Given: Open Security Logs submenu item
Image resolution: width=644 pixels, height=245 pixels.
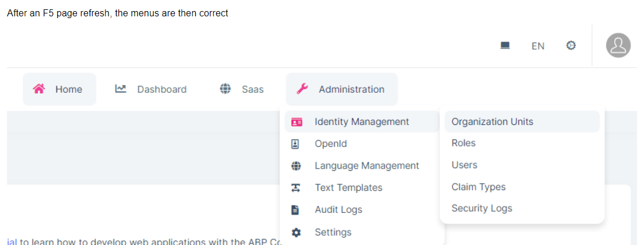Looking at the screenshot, I should pos(481,208).
